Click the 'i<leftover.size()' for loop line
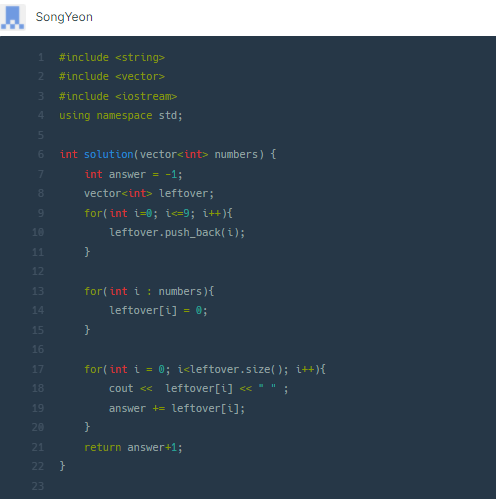Screen dimensions: 496x499 tap(205, 369)
